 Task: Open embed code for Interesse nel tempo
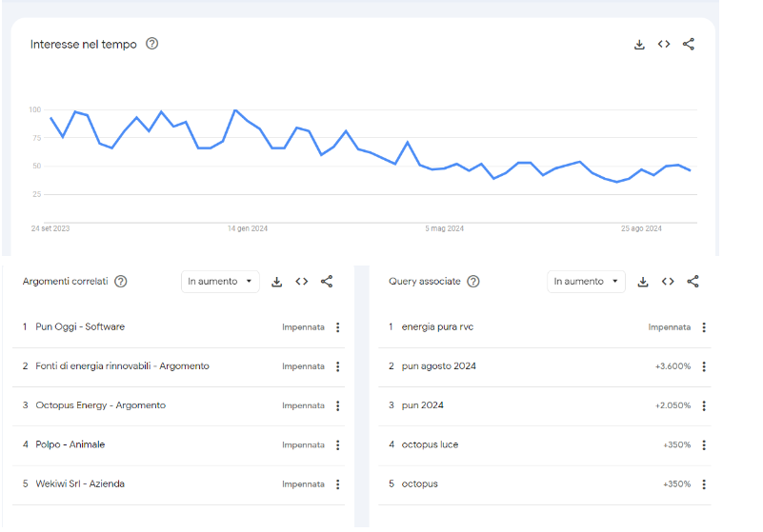[664, 45]
